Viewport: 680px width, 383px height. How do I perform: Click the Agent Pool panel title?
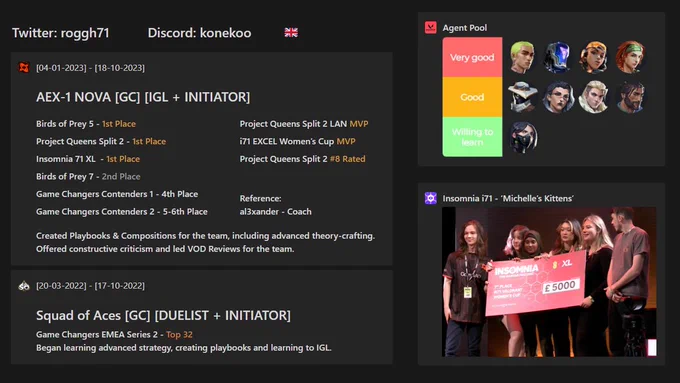(x=464, y=28)
